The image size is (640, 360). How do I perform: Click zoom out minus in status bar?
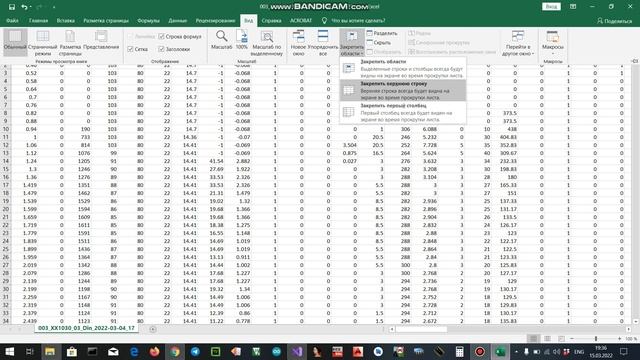[572, 339]
